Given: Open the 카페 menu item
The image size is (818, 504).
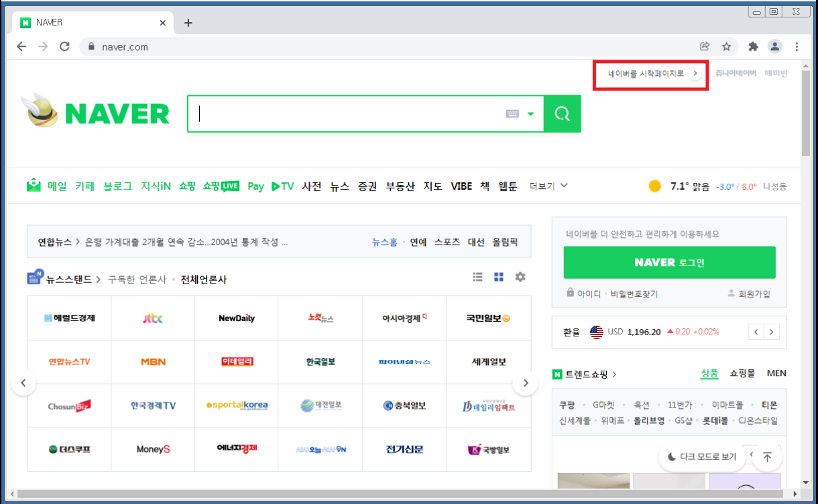Looking at the screenshot, I should click(84, 186).
